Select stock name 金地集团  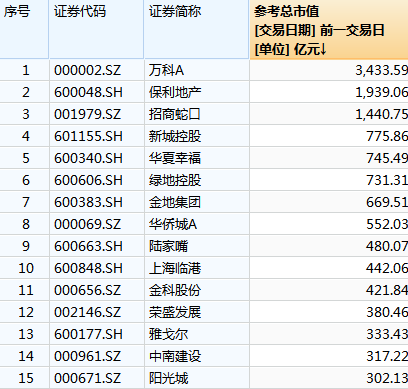pyautogui.click(x=175, y=202)
